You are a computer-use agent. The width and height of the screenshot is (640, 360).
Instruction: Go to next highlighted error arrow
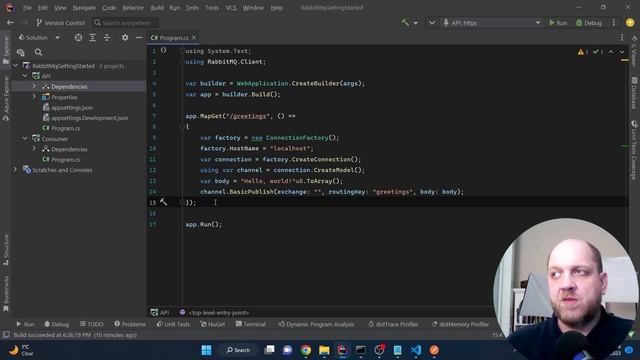coord(622,52)
